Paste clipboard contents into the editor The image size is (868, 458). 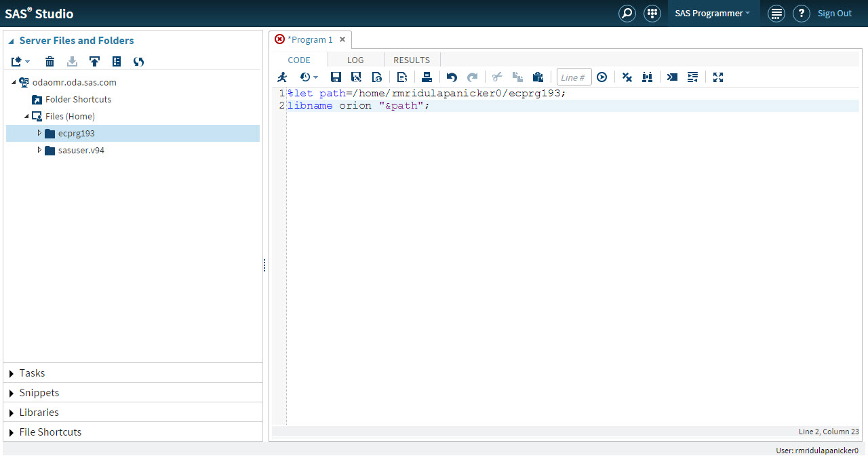point(538,77)
